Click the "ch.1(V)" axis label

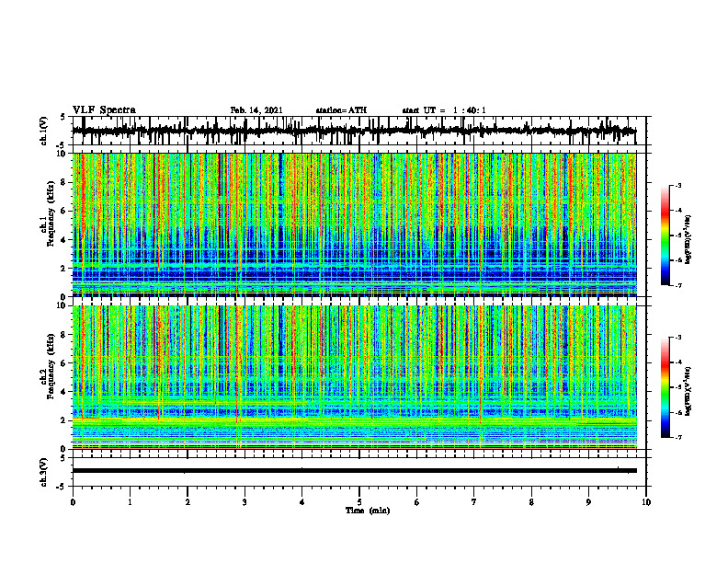[44, 131]
